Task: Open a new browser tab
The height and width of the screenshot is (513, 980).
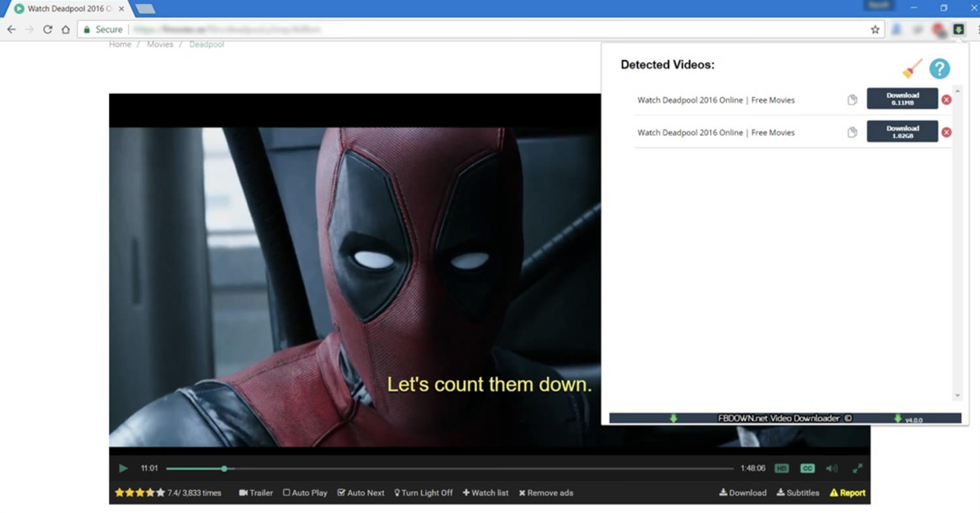Action: pos(144,9)
